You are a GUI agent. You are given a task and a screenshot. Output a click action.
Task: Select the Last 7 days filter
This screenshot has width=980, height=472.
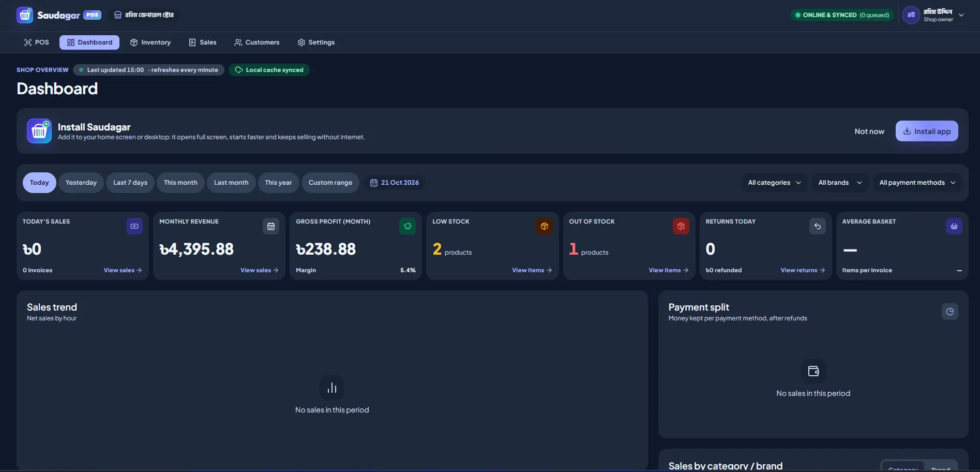(x=130, y=183)
